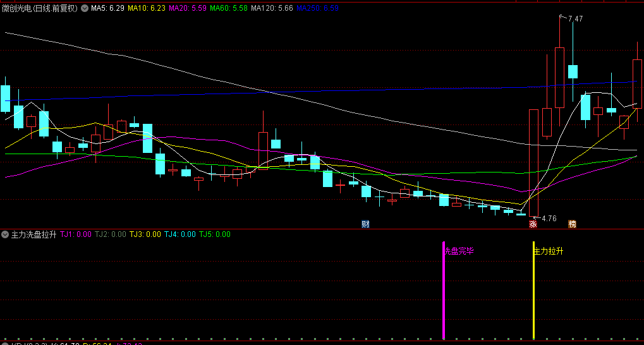Click the 榜 ranking marker
The image size is (644, 345).
572,224
